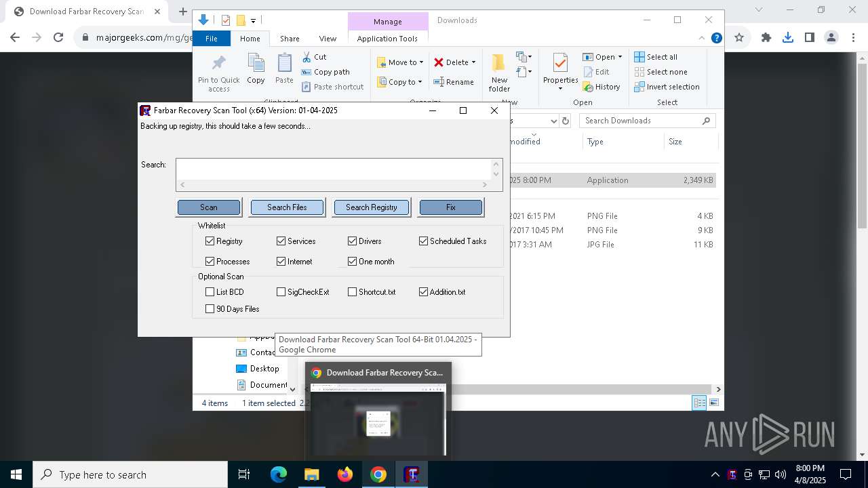Switch to the View ribbon tab
This screenshot has width=868, height=488.
click(x=328, y=39)
